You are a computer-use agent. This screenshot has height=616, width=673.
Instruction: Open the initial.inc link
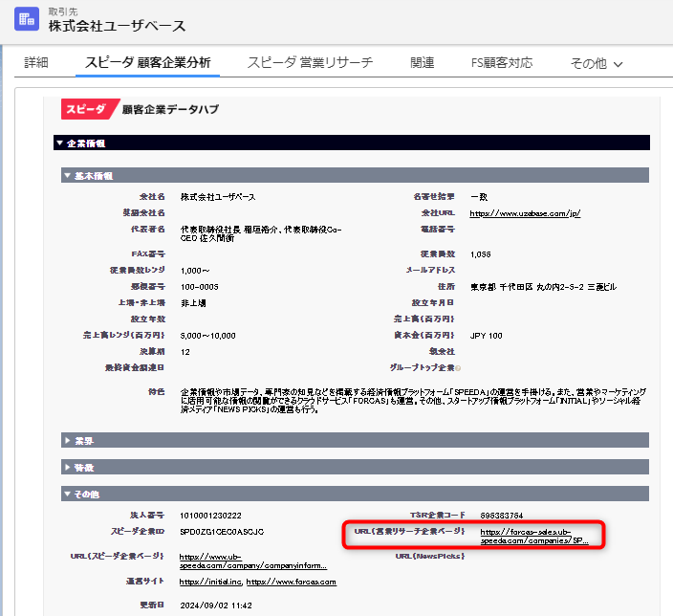click(210, 583)
